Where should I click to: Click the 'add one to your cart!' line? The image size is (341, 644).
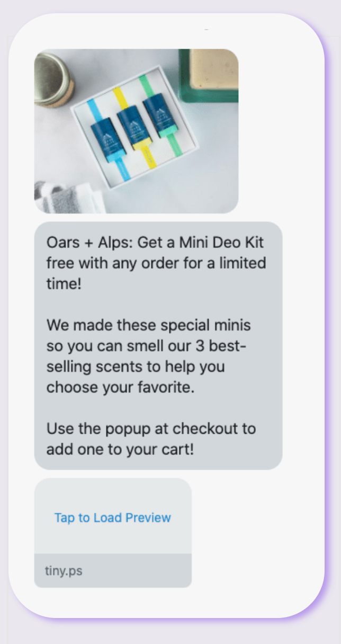coord(120,449)
